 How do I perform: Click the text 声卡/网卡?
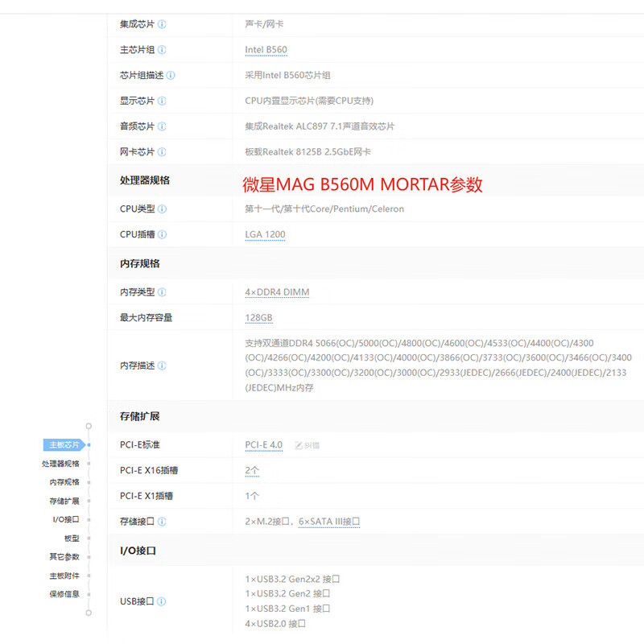click(x=264, y=24)
